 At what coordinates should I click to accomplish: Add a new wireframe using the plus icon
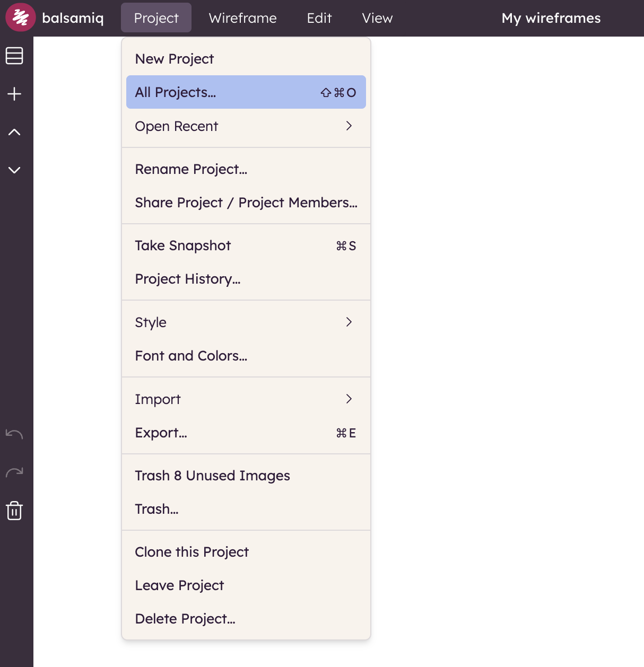tap(14, 93)
